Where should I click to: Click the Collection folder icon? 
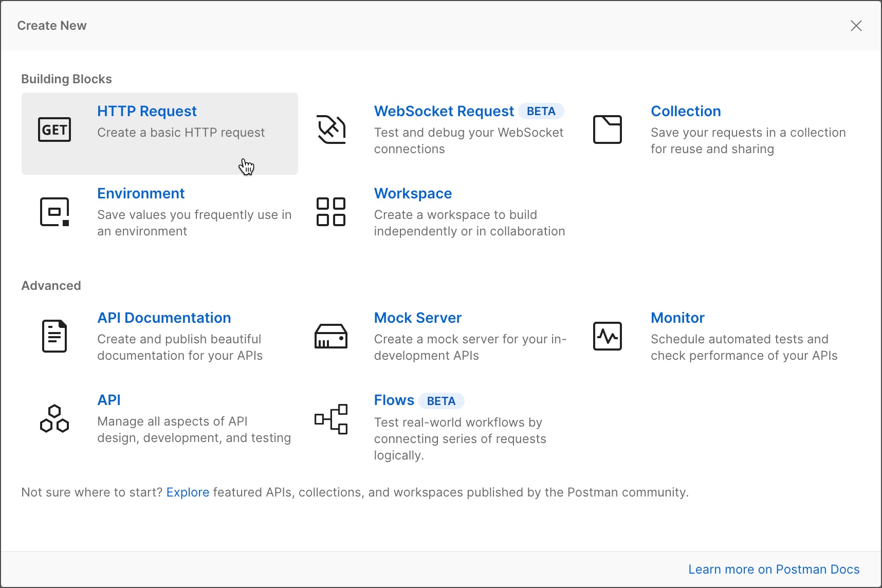pos(608,130)
